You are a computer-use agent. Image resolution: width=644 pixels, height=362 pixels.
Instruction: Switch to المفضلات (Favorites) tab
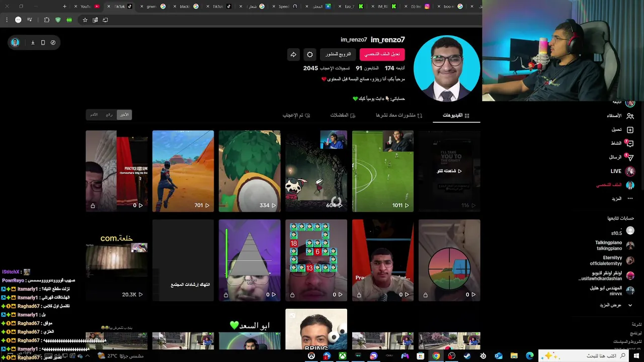click(343, 115)
